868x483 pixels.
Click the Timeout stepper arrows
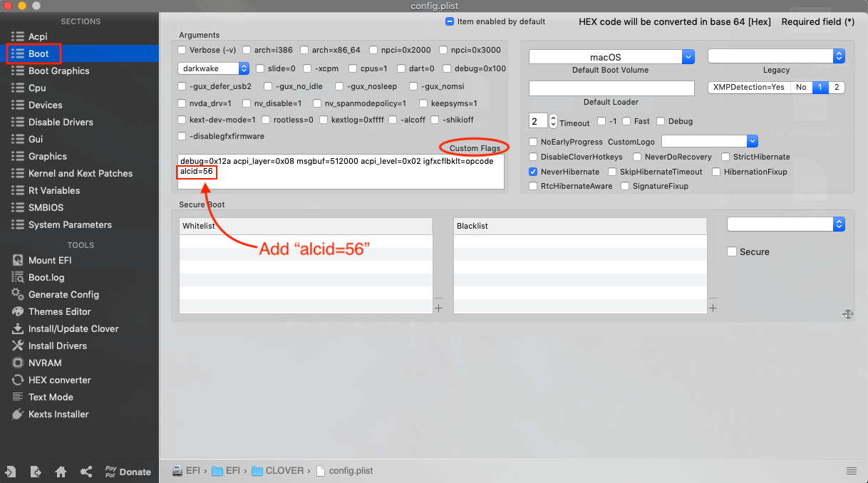click(554, 120)
